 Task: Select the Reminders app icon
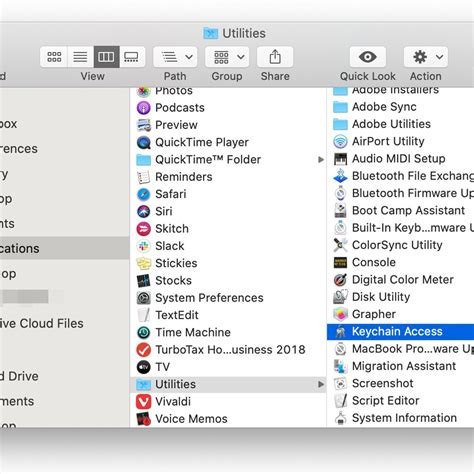[x=144, y=177]
